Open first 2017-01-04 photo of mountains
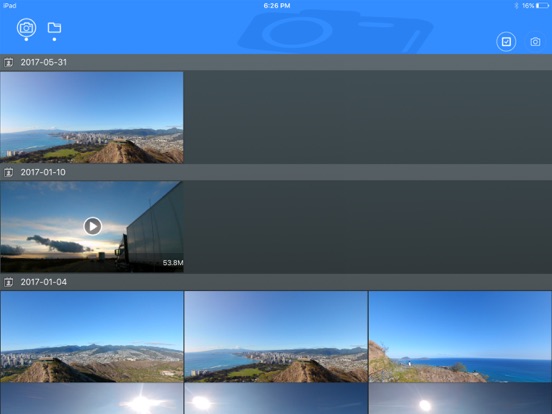Viewport: 552px width, 414px height. (92, 337)
